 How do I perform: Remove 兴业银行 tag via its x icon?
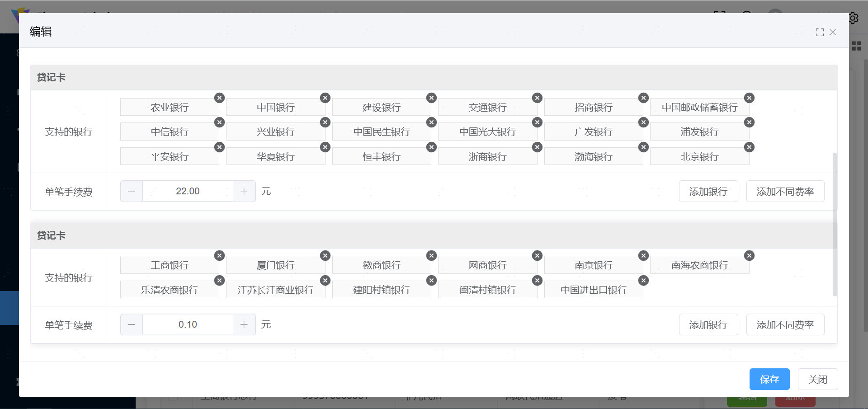325,122
